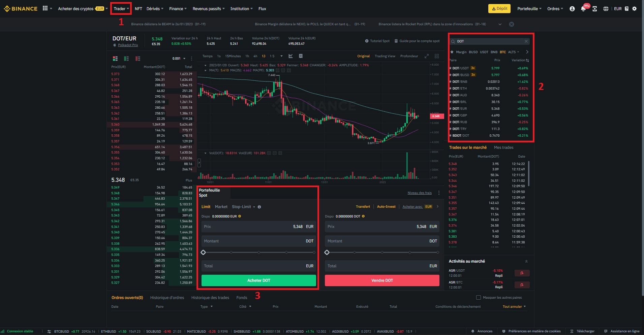The image size is (644, 335).
Task: Click the Binance logo
Action: click(x=21, y=9)
